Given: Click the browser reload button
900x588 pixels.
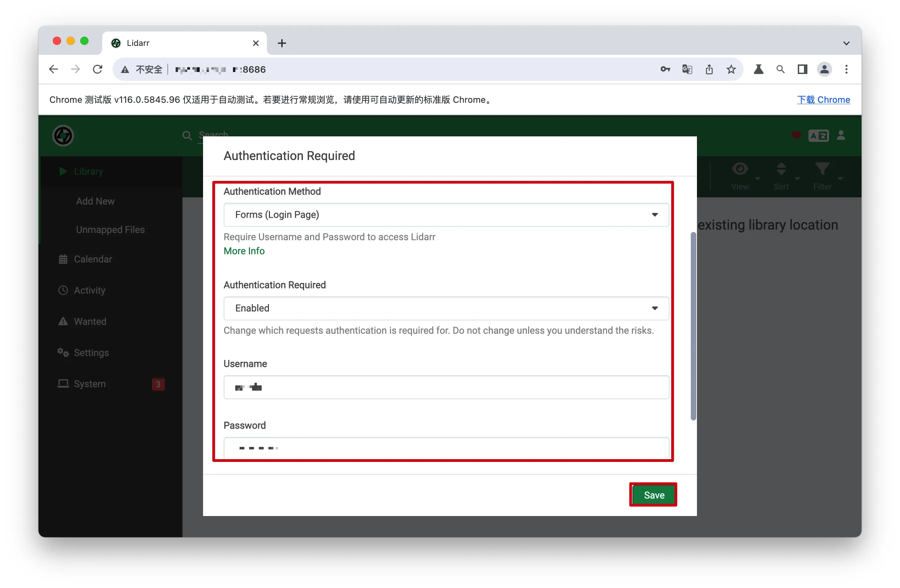Looking at the screenshot, I should click(x=97, y=70).
